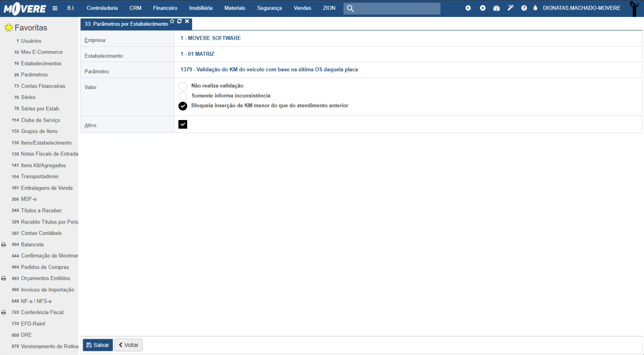Click the '1 - MOVERE SOFTWARE' company value
Screen dimensions: 644x355
coord(211,38)
